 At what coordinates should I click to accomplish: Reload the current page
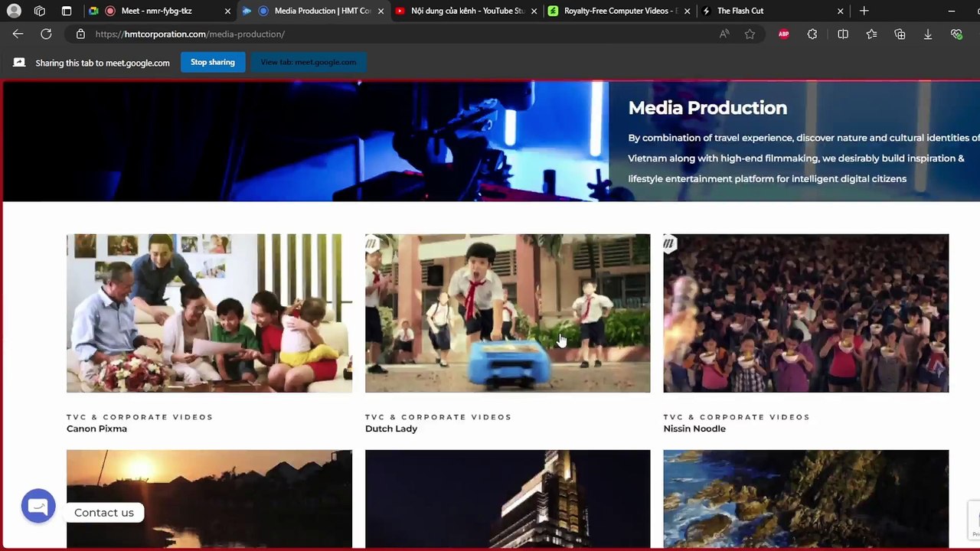click(x=46, y=34)
